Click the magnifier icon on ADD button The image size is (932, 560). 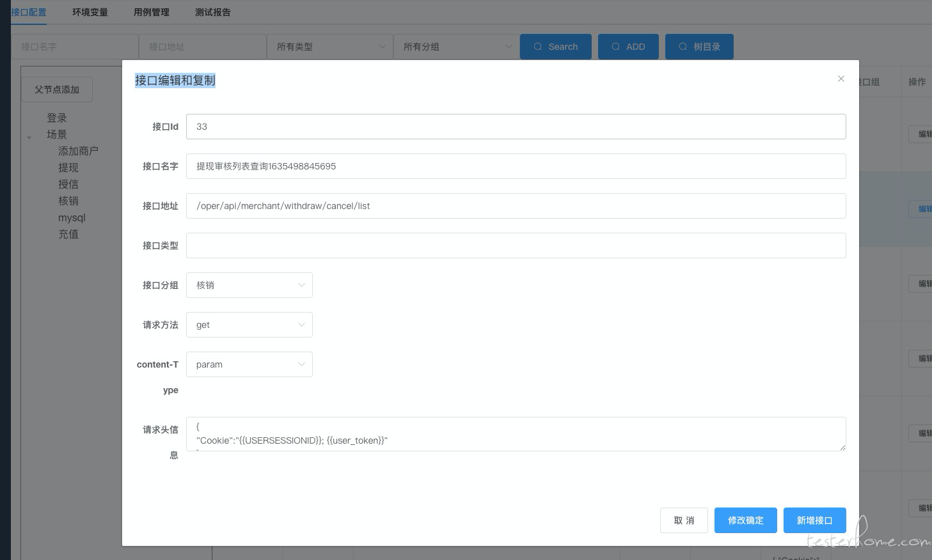pyautogui.click(x=616, y=47)
